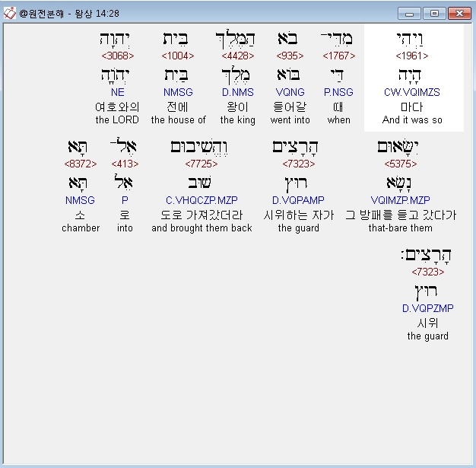
Task: Click Strong's number <1767>
Action: [x=339, y=56]
